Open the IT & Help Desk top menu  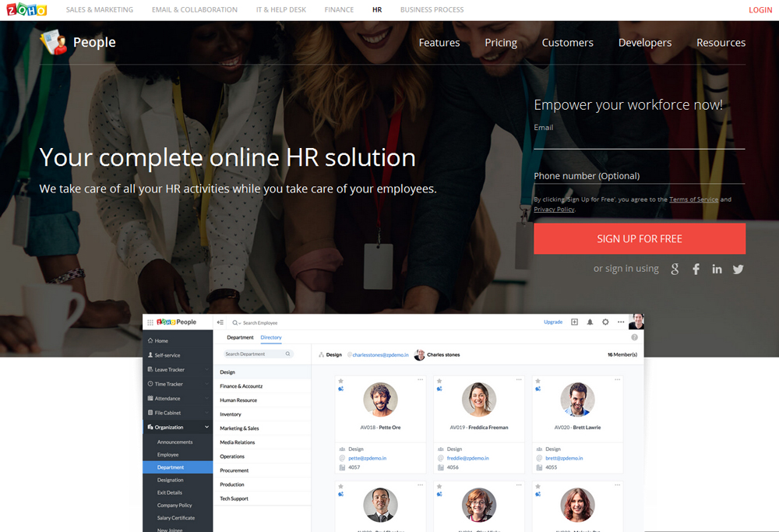281,9
